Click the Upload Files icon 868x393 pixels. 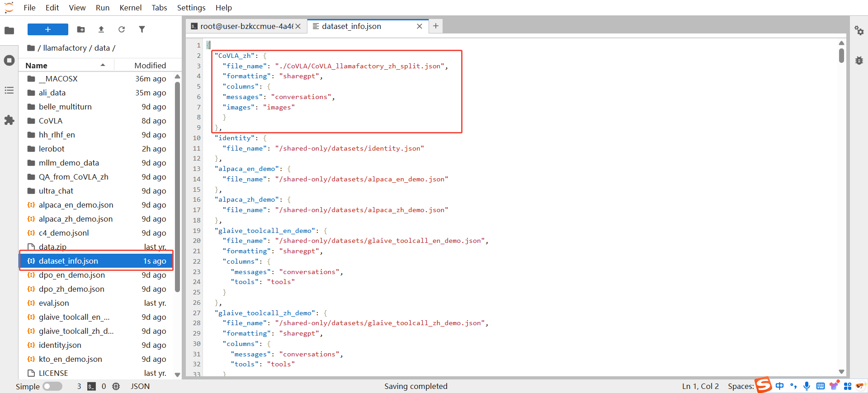[x=101, y=29]
